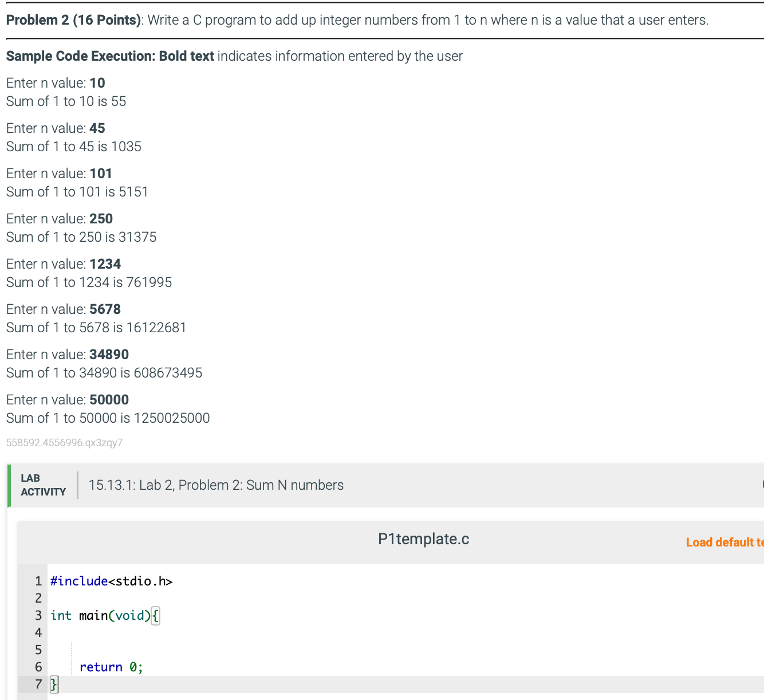Click the highlighted line 7 row
The image size is (764, 700).
point(229,684)
